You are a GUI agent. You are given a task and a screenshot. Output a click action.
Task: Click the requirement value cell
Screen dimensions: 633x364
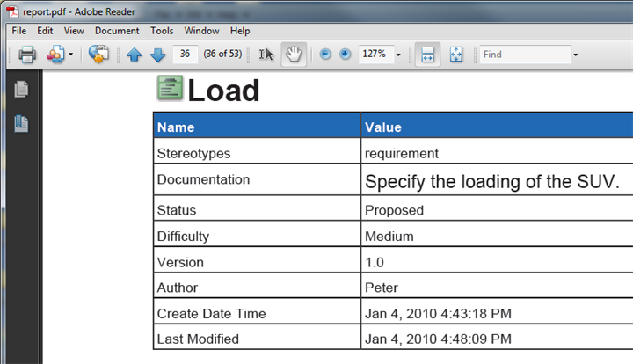(x=402, y=153)
